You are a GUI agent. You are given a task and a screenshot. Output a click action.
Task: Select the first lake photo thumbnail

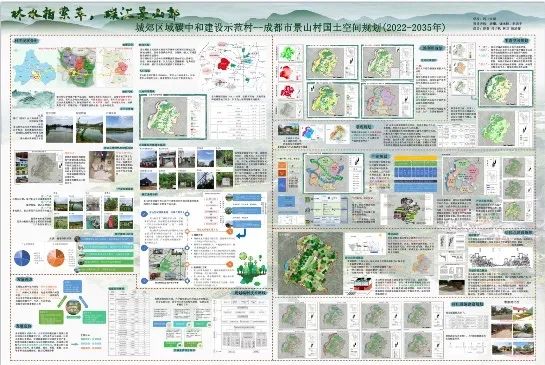coord(59,129)
